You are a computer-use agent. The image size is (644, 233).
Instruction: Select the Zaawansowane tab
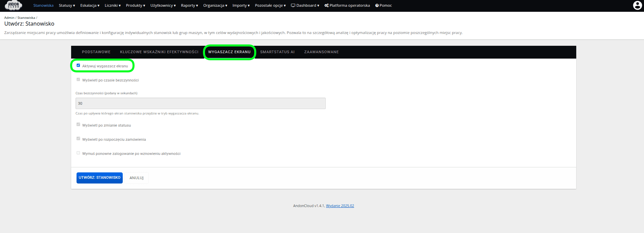(321, 52)
